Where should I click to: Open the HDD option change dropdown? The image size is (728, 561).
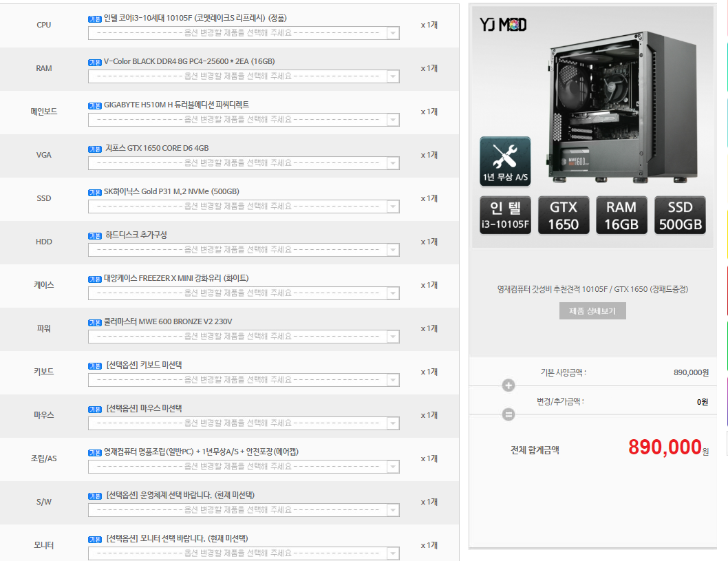pos(244,250)
